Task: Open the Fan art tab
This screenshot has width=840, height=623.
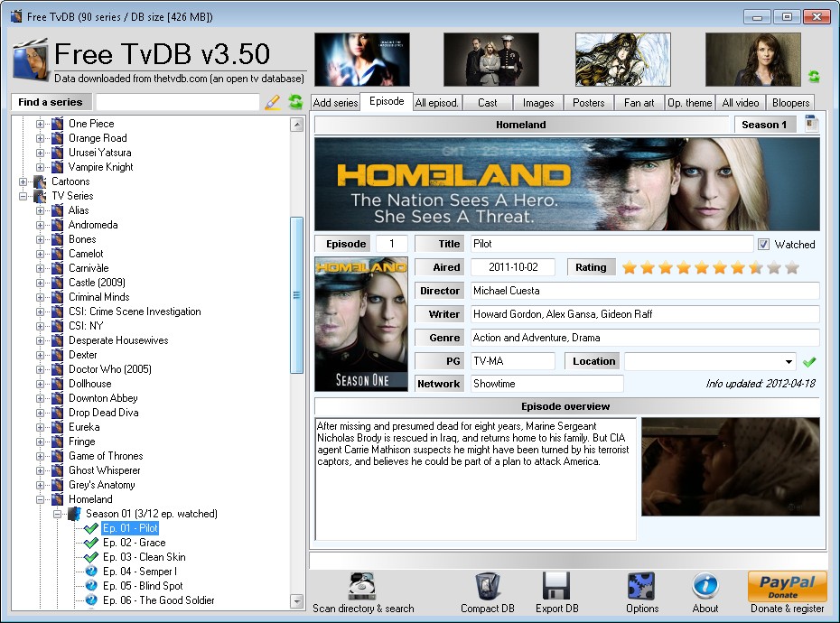Action: tap(639, 102)
